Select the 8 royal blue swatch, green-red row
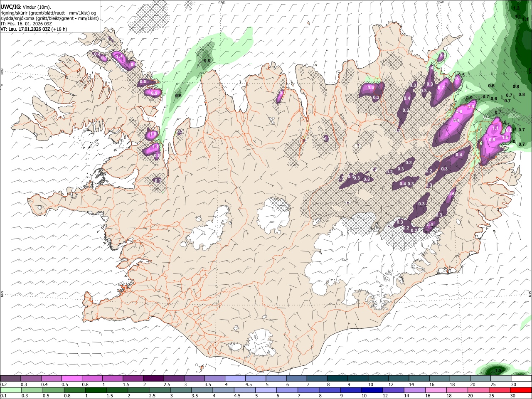The width and height of the screenshot is (532, 399). coord(330,390)
